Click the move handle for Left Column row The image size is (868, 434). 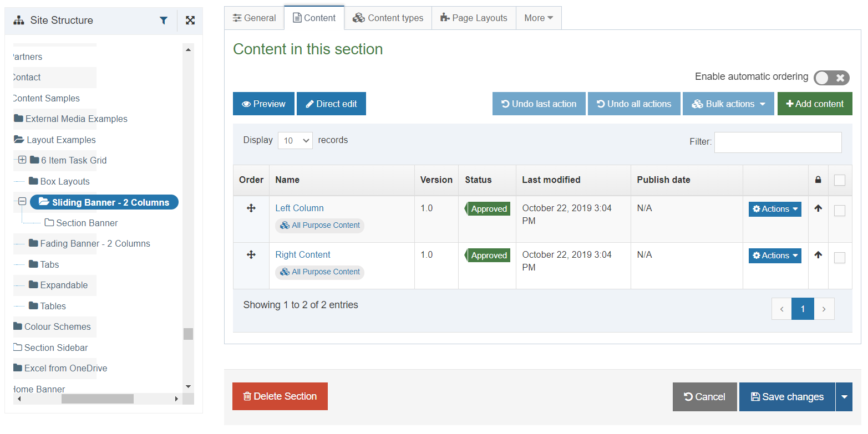pyautogui.click(x=251, y=208)
